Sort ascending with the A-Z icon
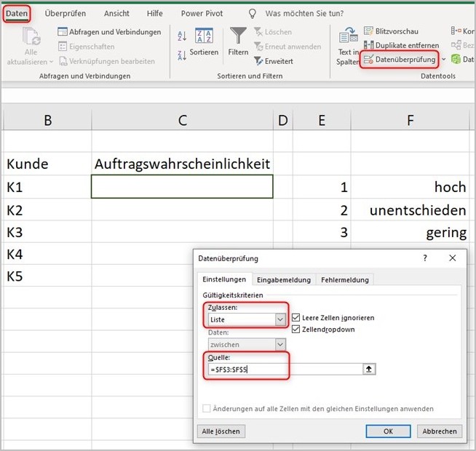 [182, 36]
